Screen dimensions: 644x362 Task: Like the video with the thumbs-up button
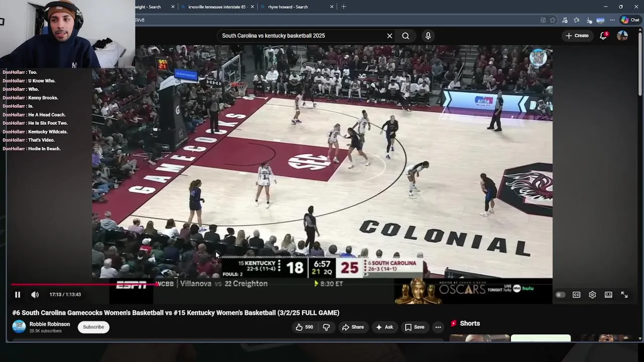pyautogui.click(x=304, y=327)
